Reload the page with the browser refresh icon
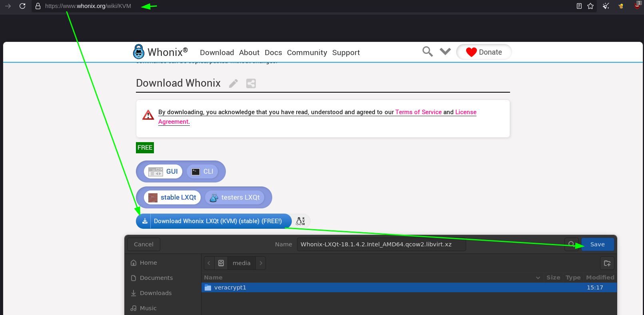Viewport: 644px width, 315px height. (x=22, y=6)
